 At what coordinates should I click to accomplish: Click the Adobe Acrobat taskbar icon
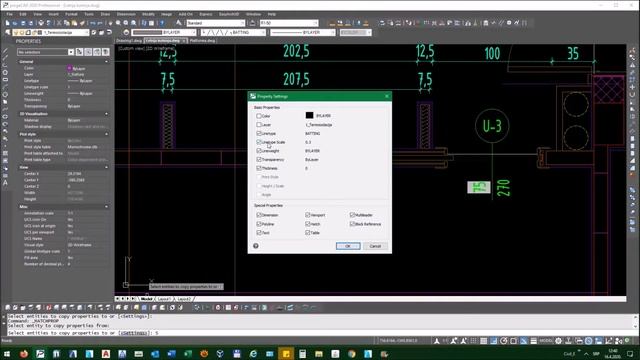[106, 353]
